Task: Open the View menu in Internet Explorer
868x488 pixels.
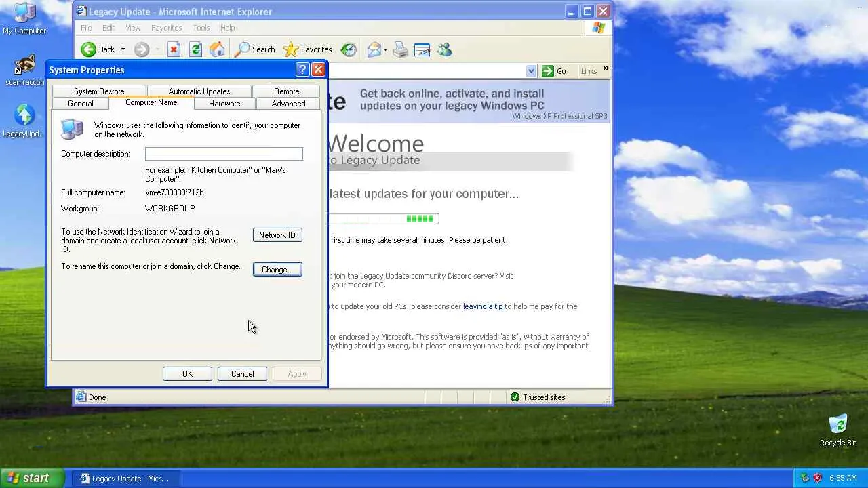Action: [133, 28]
